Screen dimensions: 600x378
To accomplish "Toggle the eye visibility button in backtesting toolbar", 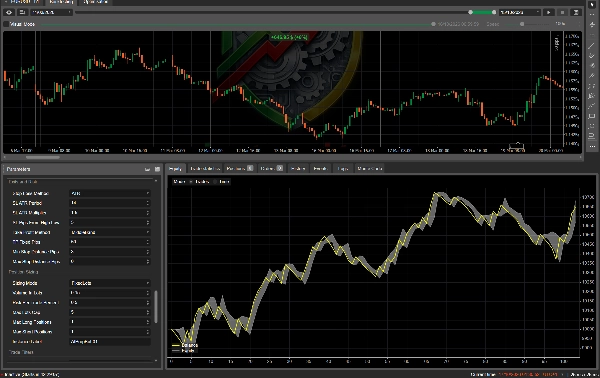I will pos(9,12).
